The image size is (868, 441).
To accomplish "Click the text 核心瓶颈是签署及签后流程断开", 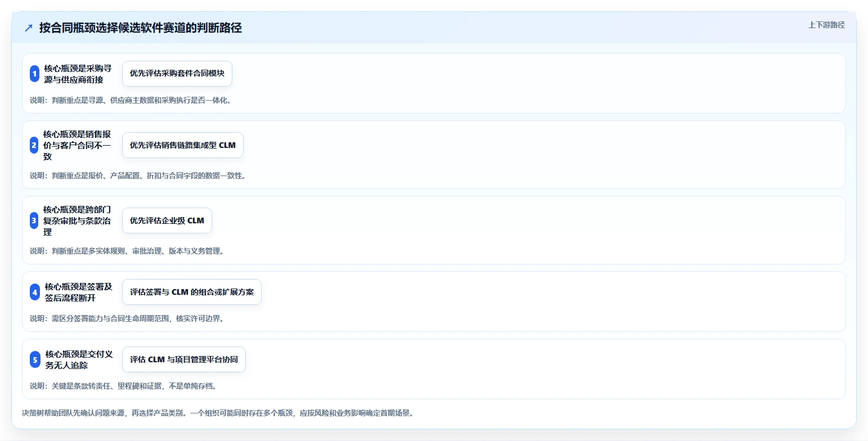I will 79,292.
